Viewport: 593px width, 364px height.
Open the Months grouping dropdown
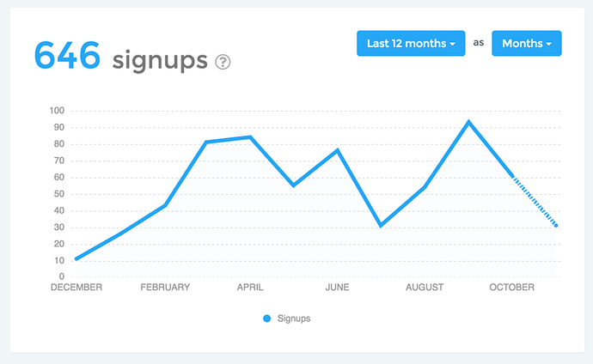click(527, 44)
